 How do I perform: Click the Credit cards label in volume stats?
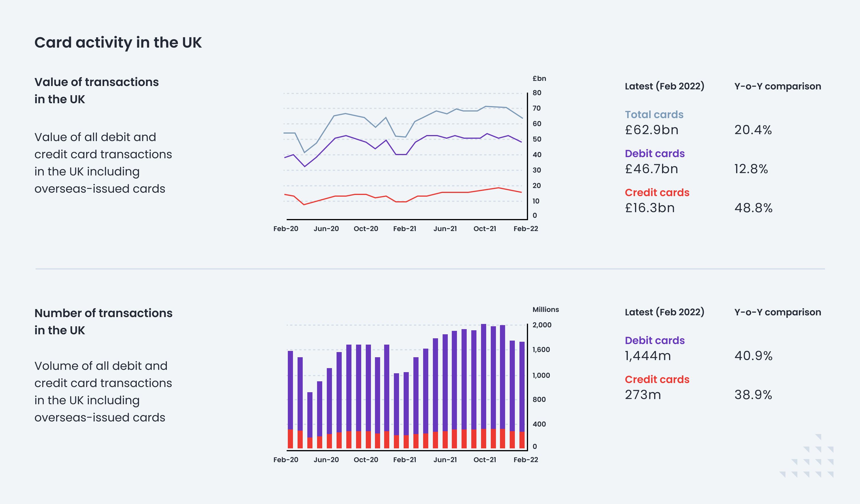(657, 380)
